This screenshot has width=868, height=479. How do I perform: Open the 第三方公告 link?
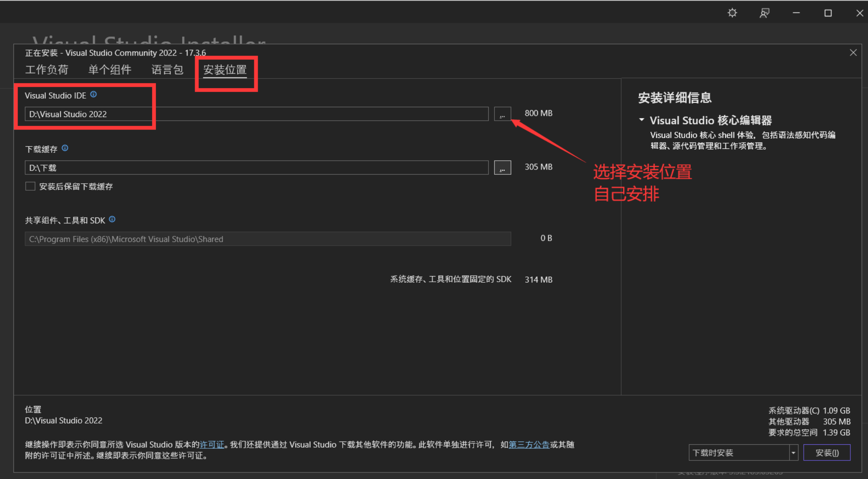[529, 445]
